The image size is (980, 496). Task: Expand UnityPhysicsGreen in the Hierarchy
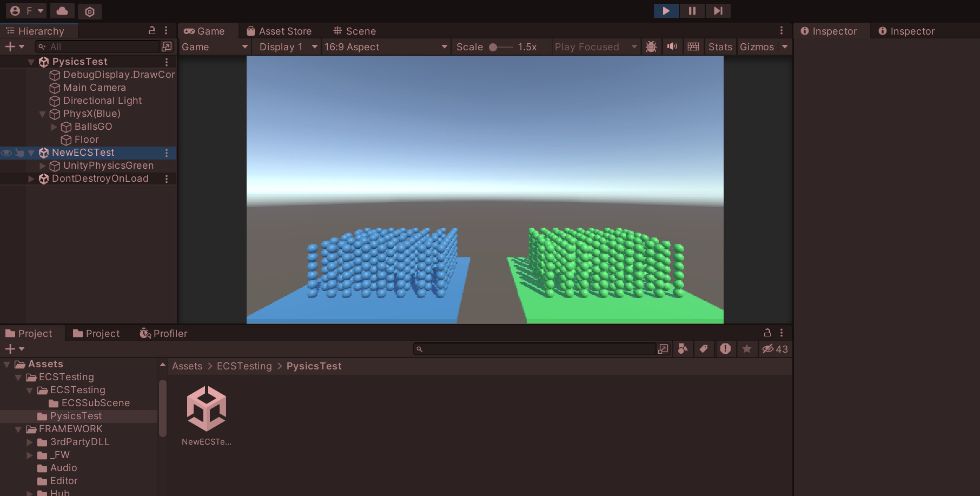(42, 166)
